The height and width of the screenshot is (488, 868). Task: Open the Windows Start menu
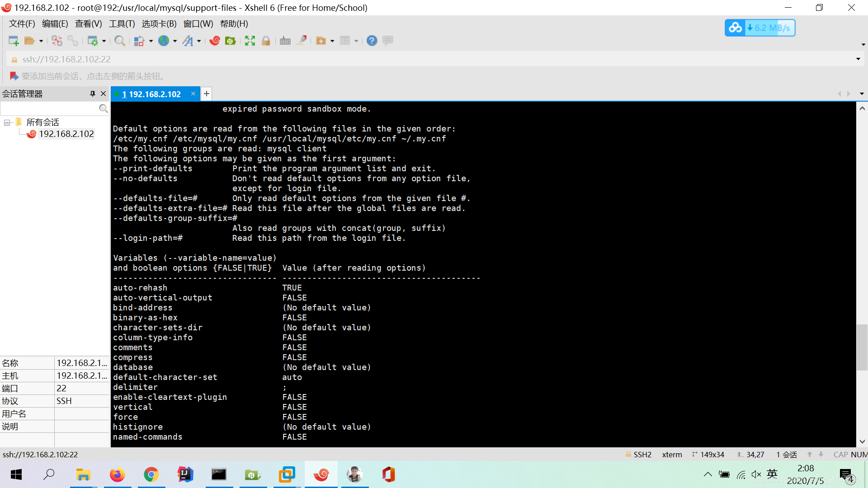point(16,474)
